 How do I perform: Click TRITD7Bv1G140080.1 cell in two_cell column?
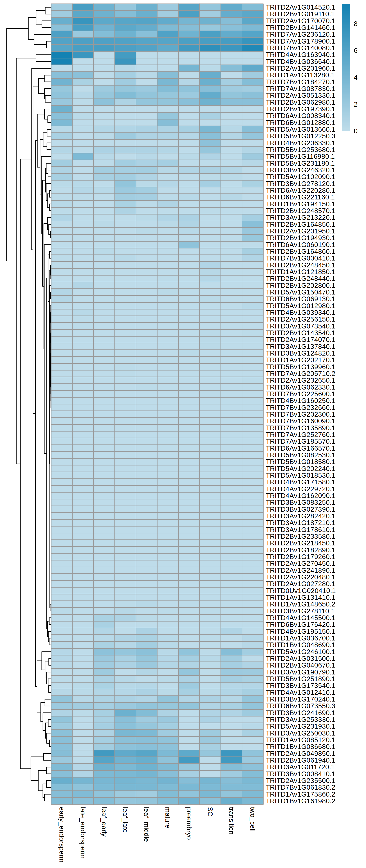tap(253, 48)
